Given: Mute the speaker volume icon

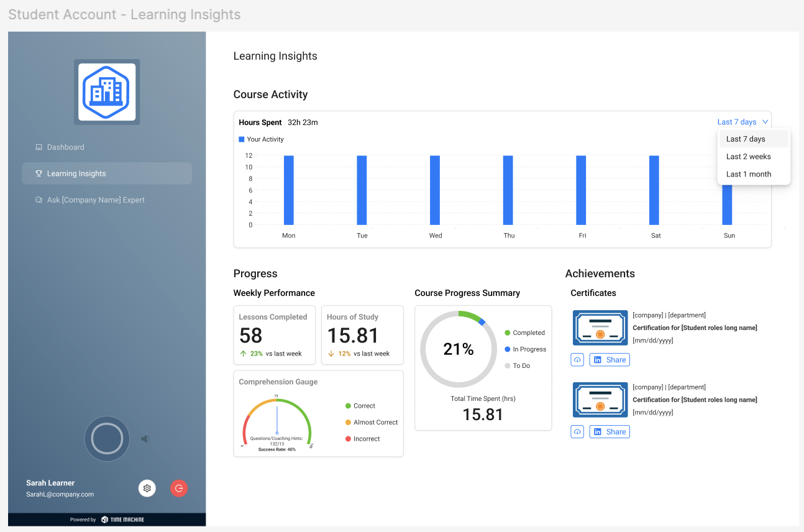Looking at the screenshot, I should coord(145,439).
